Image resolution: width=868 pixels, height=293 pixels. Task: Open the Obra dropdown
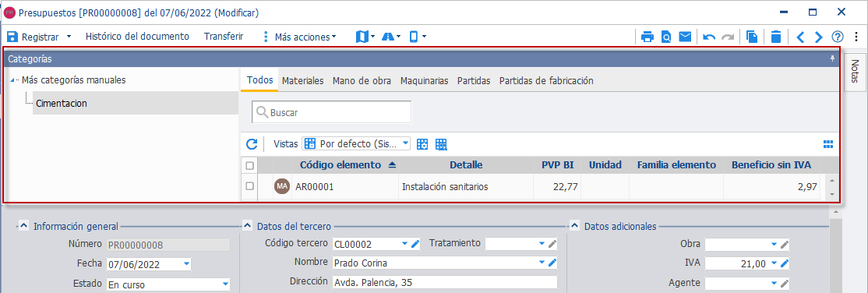coord(774,244)
